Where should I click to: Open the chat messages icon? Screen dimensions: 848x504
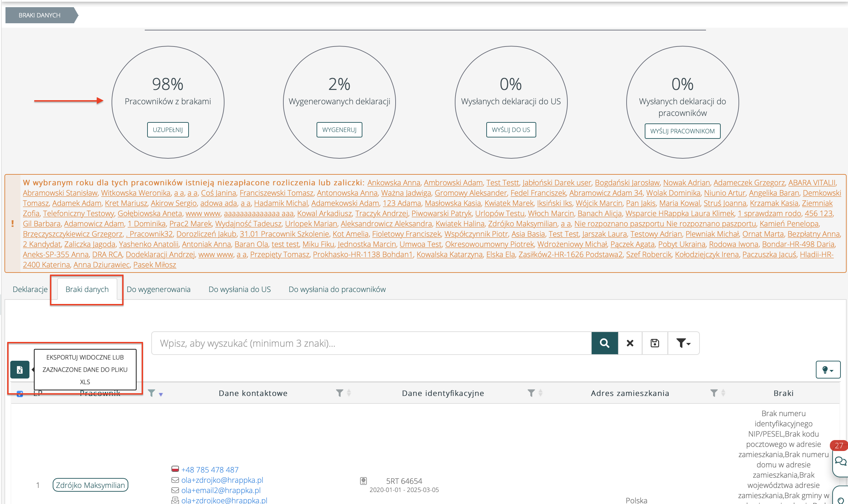[840, 461]
